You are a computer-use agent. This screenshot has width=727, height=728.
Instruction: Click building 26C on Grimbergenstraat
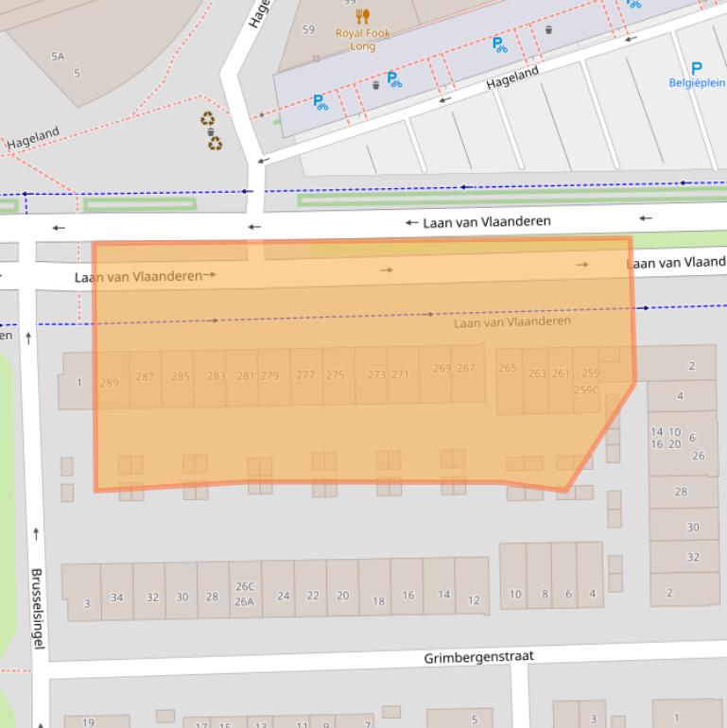coord(245,586)
